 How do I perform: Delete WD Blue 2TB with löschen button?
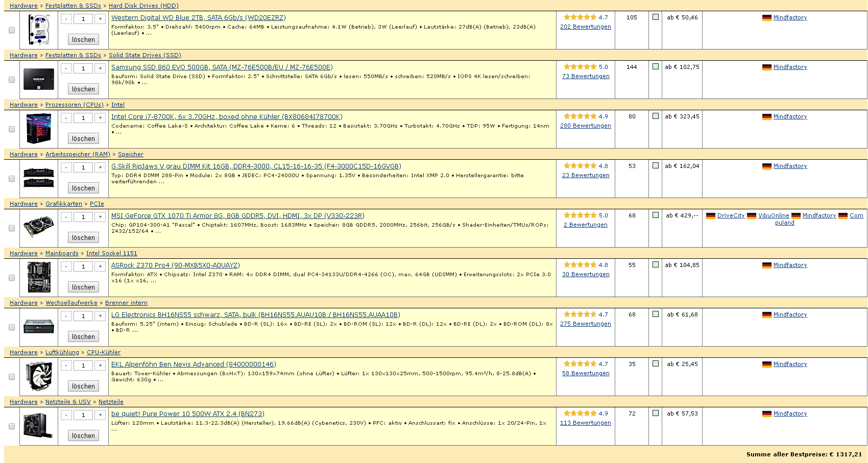pos(83,39)
